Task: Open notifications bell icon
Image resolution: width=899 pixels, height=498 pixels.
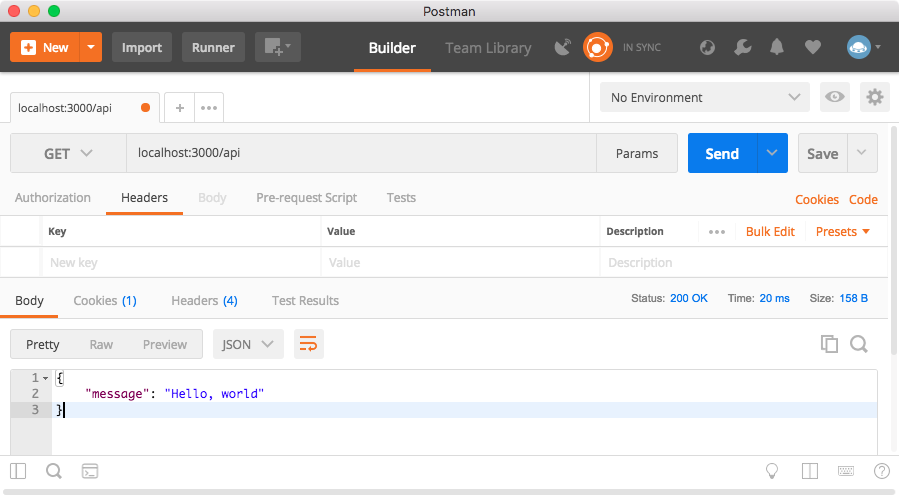Action: click(777, 47)
